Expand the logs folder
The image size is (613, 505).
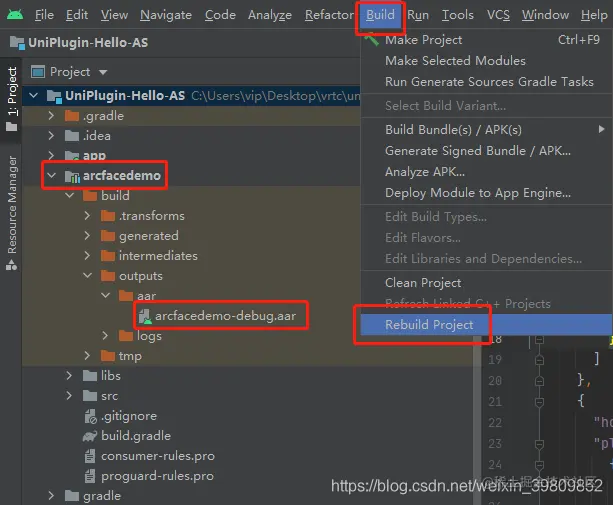click(105, 335)
